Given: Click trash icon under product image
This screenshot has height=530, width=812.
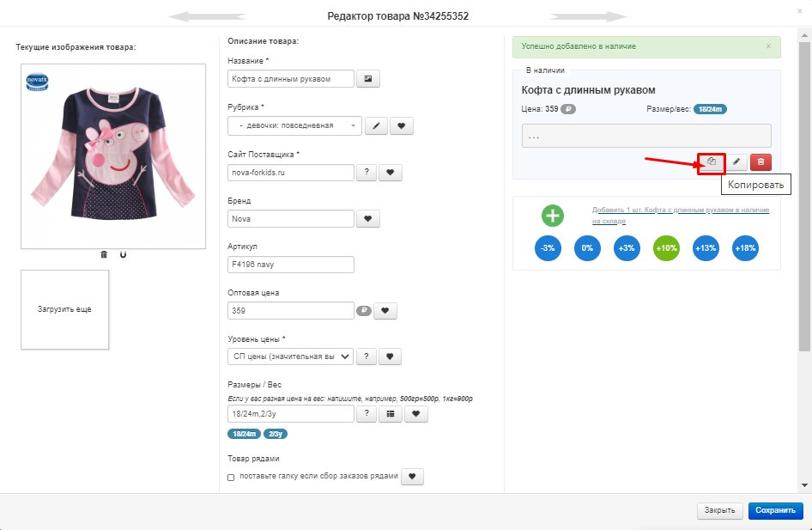Looking at the screenshot, I should pos(104,254).
